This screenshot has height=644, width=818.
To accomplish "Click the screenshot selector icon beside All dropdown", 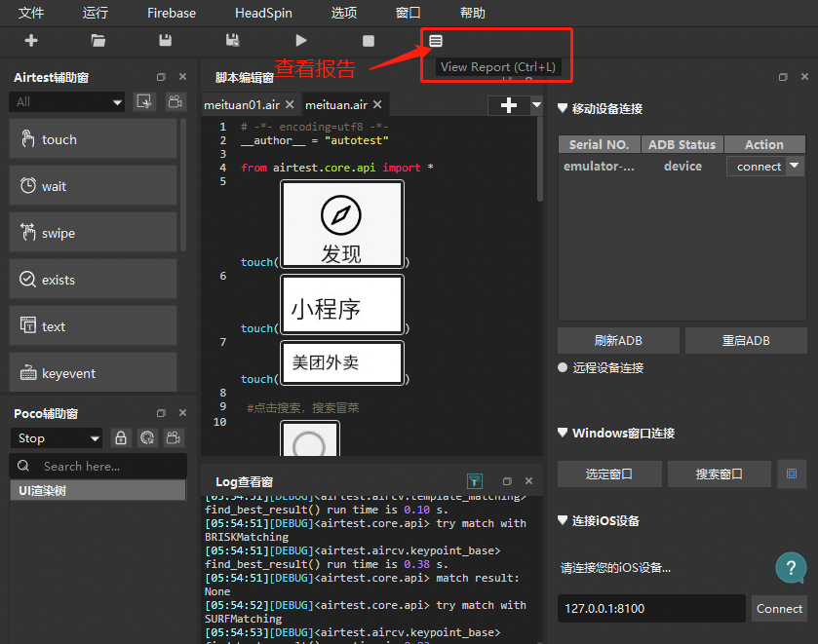I will pos(144,101).
